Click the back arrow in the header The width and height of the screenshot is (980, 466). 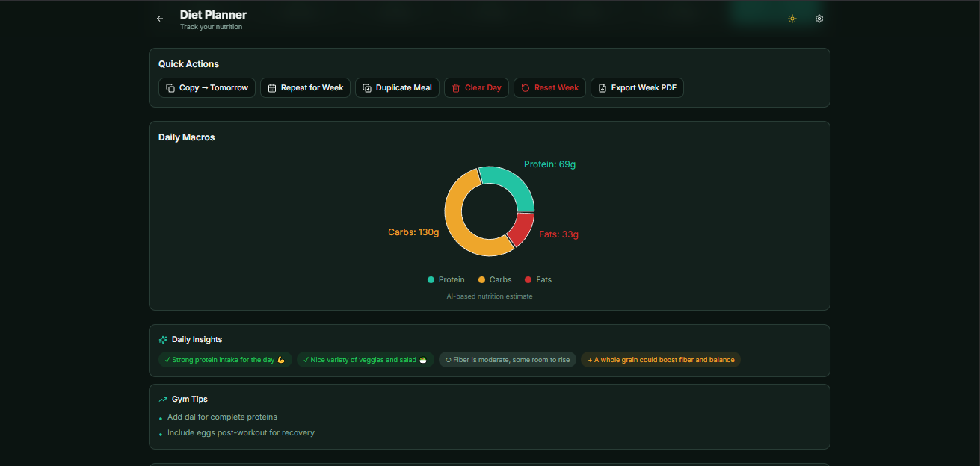[x=159, y=18]
